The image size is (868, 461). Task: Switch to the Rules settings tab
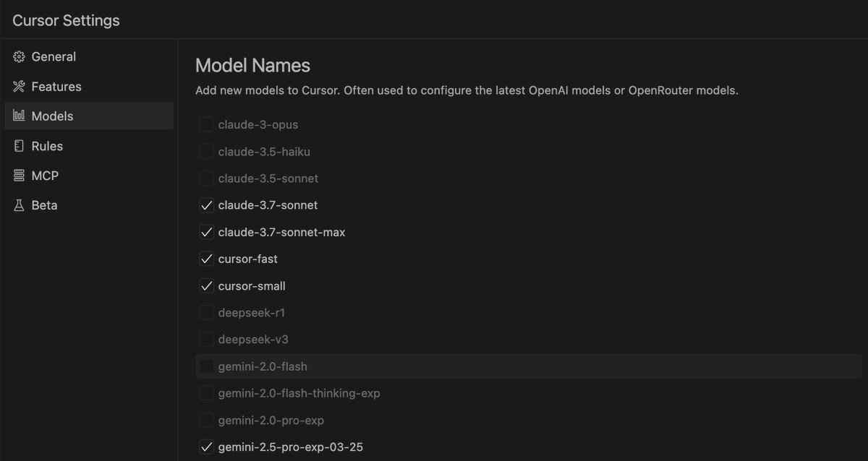click(x=47, y=146)
